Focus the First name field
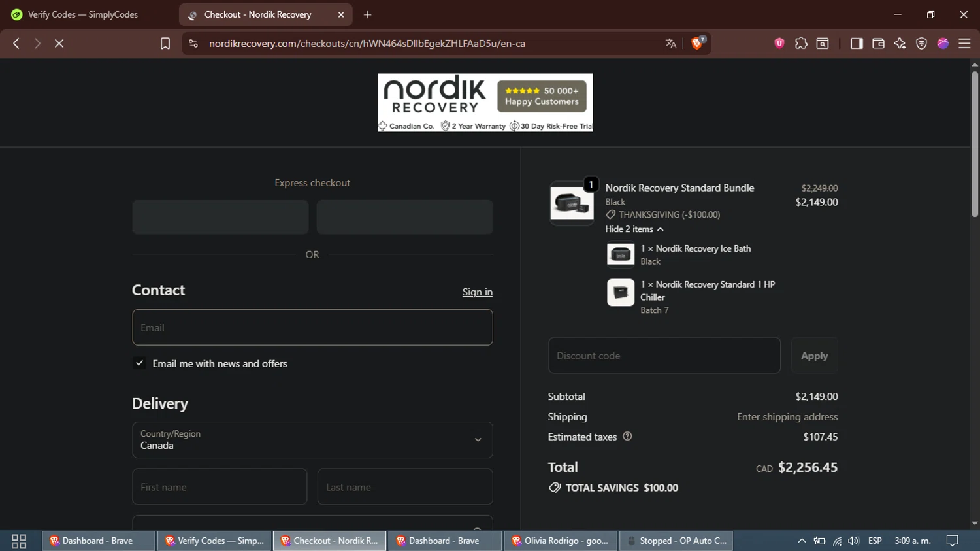The width and height of the screenshot is (980, 551). [x=220, y=486]
